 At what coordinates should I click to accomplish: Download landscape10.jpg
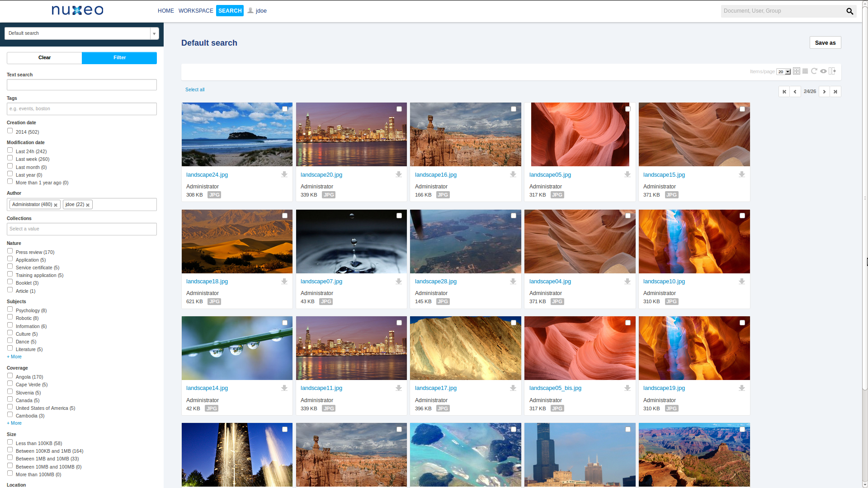pyautogui.click(x=742, y=282)
